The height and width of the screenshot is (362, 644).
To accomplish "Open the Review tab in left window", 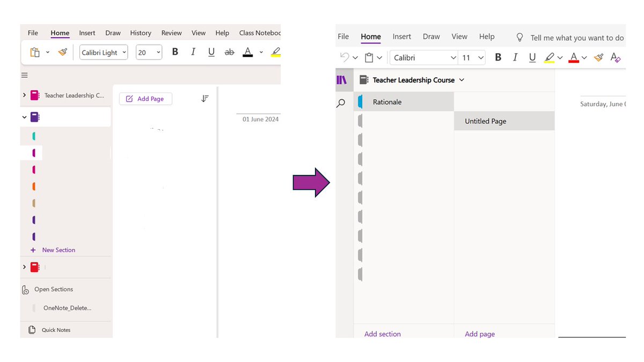I will [172, 33].
